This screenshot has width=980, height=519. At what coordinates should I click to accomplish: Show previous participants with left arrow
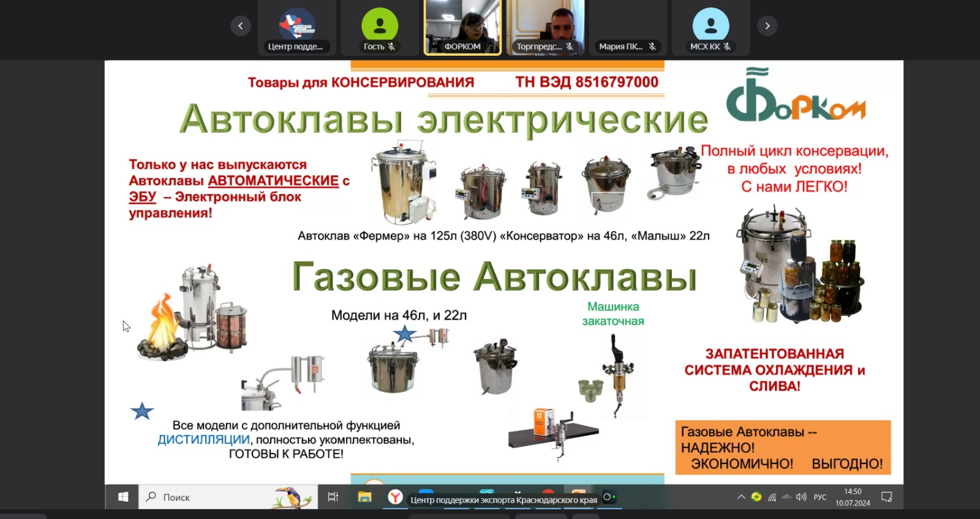pos(240,26)
